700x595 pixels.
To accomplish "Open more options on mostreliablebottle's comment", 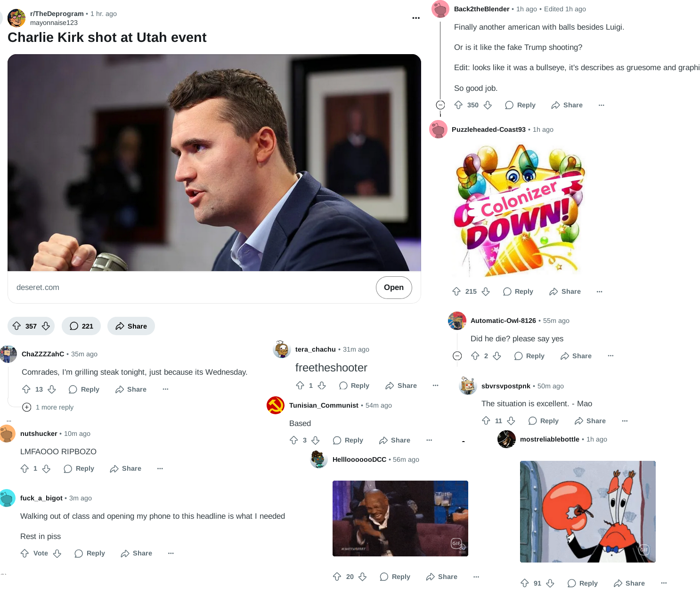I will [664, 583].
